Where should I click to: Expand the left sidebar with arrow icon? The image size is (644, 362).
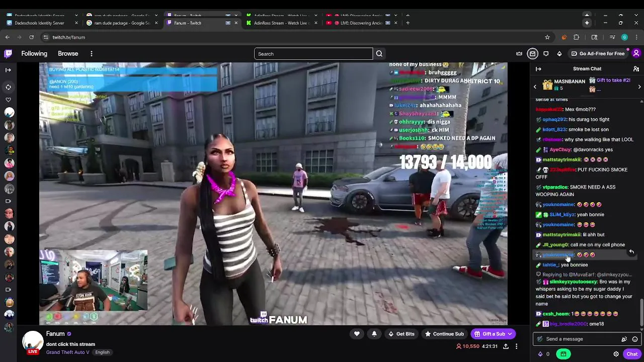coord(8,70)
